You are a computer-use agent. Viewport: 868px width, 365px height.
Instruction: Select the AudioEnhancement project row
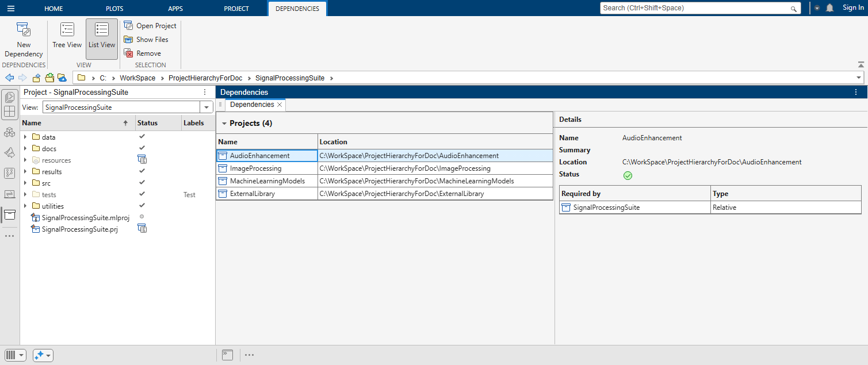pyautogui.click(x=385, y=156)
